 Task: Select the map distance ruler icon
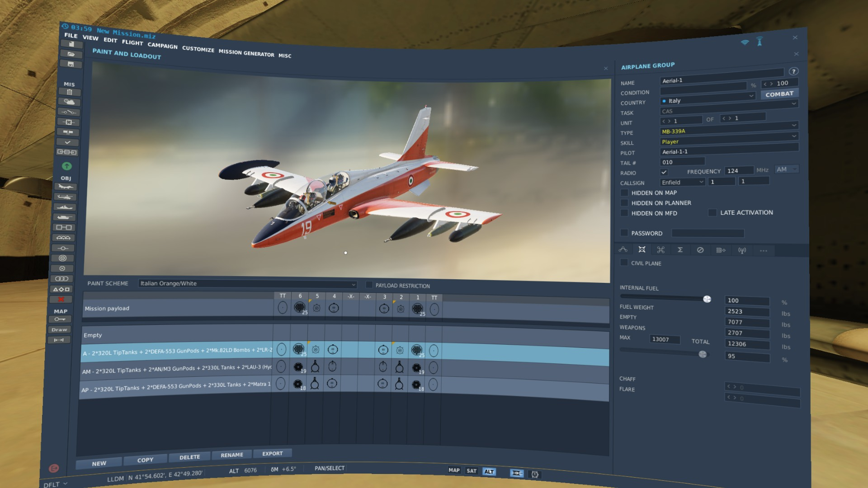(59, 340)
